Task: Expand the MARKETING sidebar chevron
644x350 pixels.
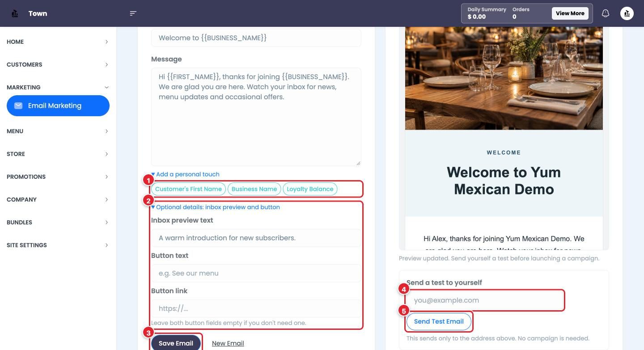Action: tap(106, 87)
